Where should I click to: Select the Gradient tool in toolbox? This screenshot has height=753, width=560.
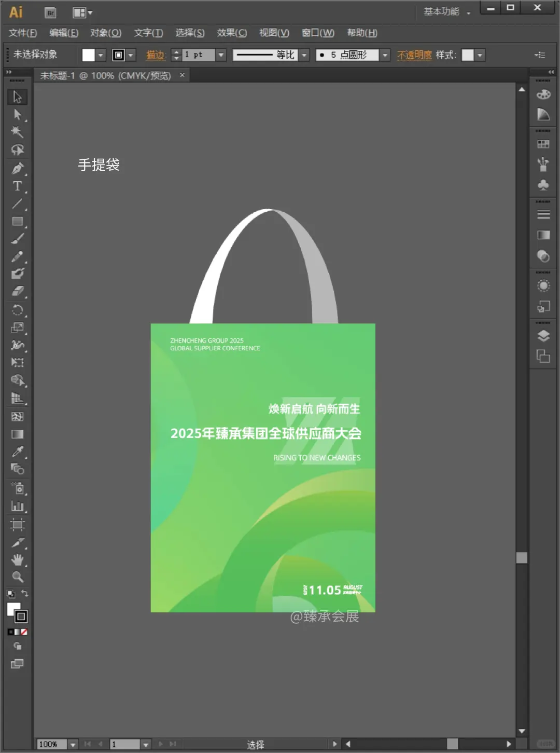[x=17, y=434]
